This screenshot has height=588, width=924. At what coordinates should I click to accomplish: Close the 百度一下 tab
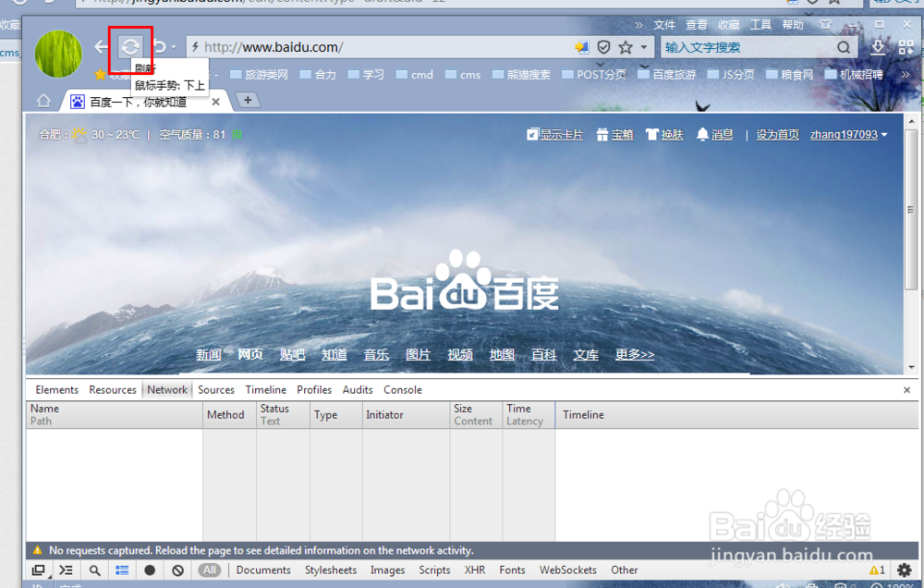click(215, 102)
